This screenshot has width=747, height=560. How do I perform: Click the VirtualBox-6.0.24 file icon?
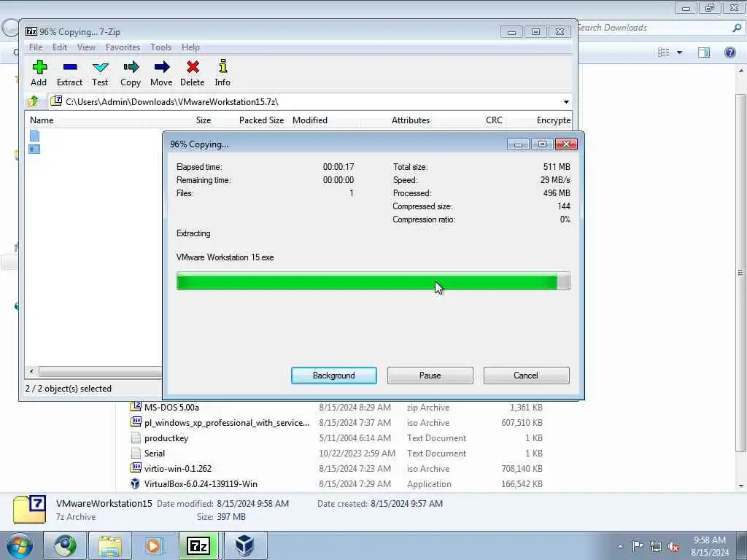135,484
